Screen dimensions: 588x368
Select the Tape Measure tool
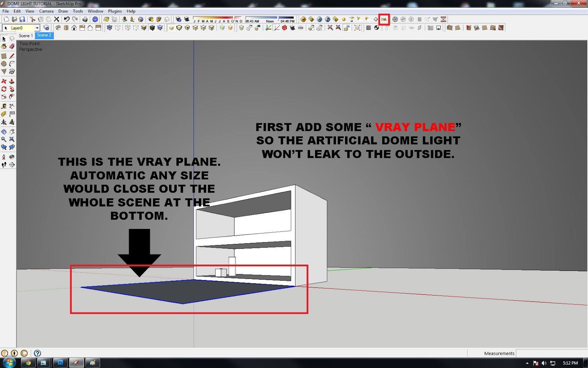pos(4,106)
